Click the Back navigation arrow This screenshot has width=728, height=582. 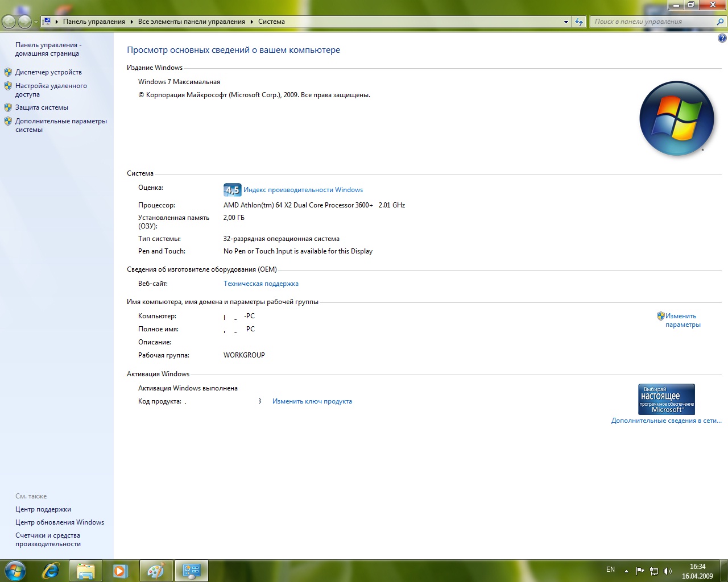[x=9, y=22]
